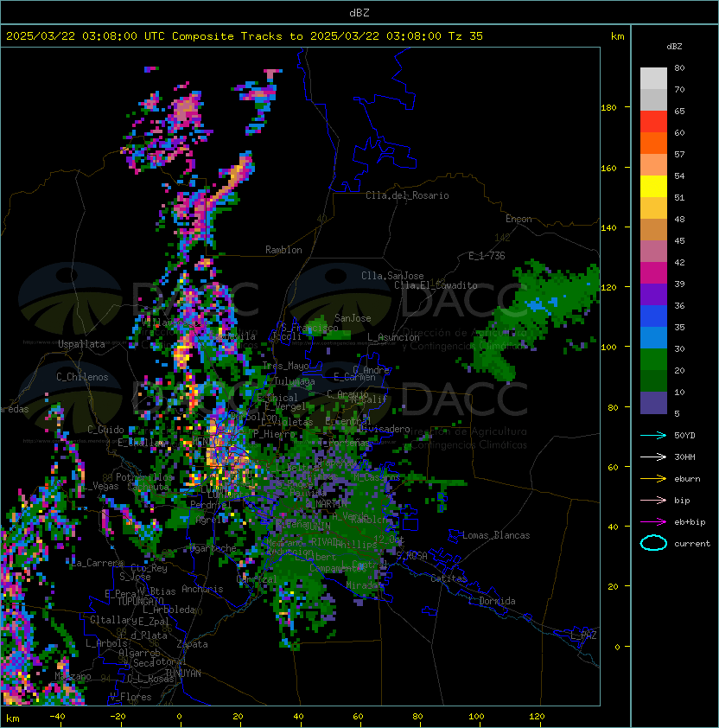
Task: Click the 'dBZ' heading above the color scale
Action: [674, 47]
